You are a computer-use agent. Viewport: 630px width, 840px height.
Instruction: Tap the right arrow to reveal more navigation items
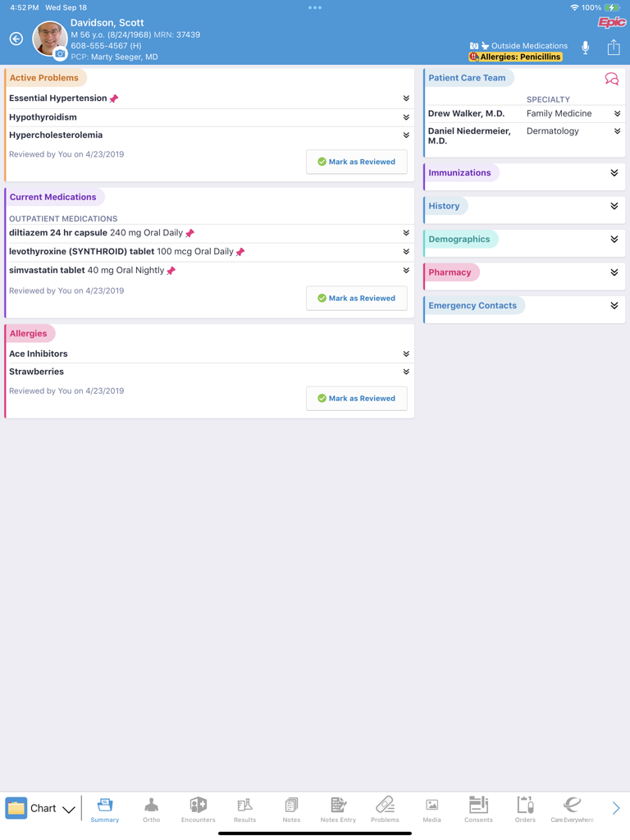point(618,806)
